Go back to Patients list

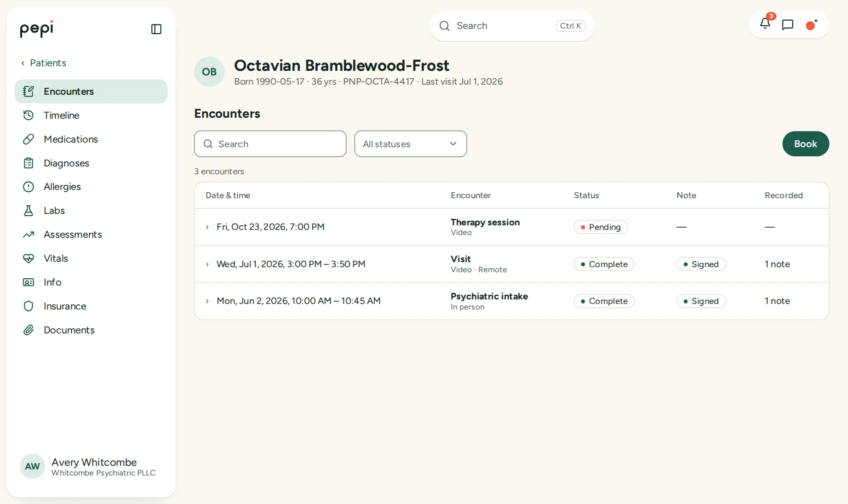[x=44, y=63]
